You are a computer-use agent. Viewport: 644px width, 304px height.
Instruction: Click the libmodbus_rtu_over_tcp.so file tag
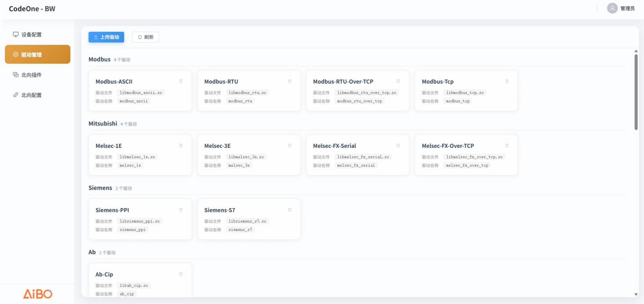[x=367, y=92]
